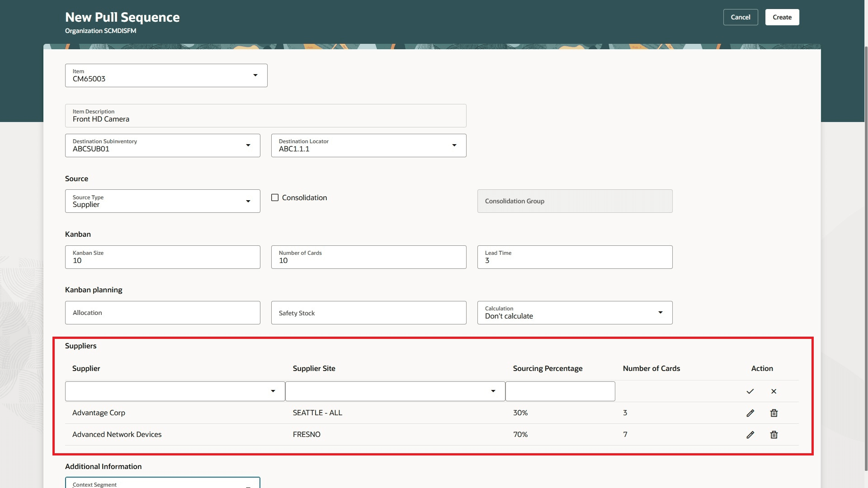Viewport: 868px width, 488px height.
Task: Edit the Advanced Network Devices row
Action: point(750,435)
